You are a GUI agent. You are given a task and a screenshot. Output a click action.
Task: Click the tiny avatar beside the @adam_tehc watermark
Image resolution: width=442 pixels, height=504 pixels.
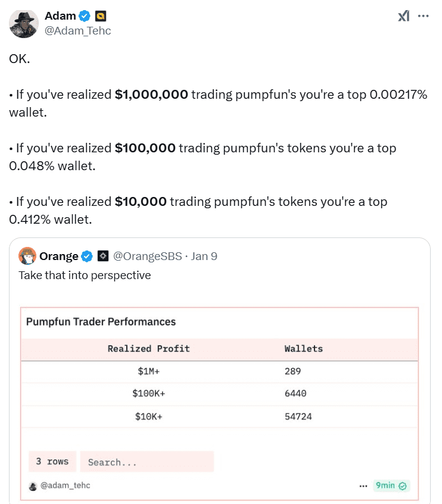point(33,486)
